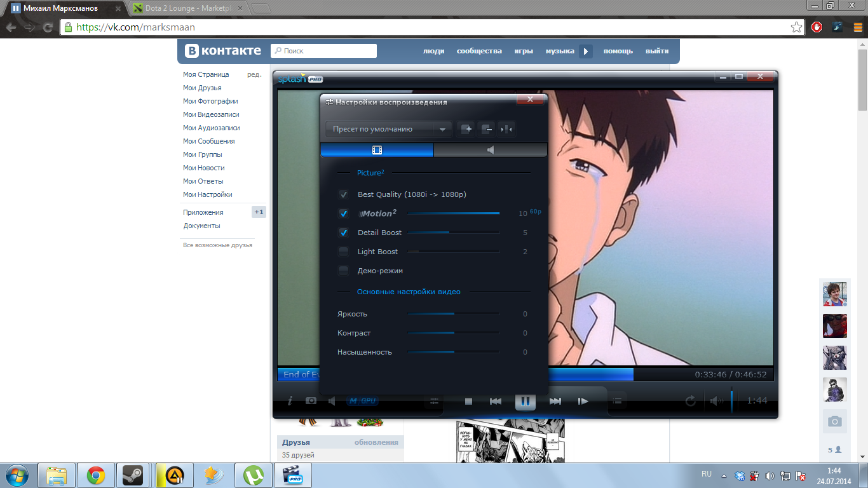This screenshot has width=868, height=488.
Task: Remove the current playback preset
Action: point(487,129)
